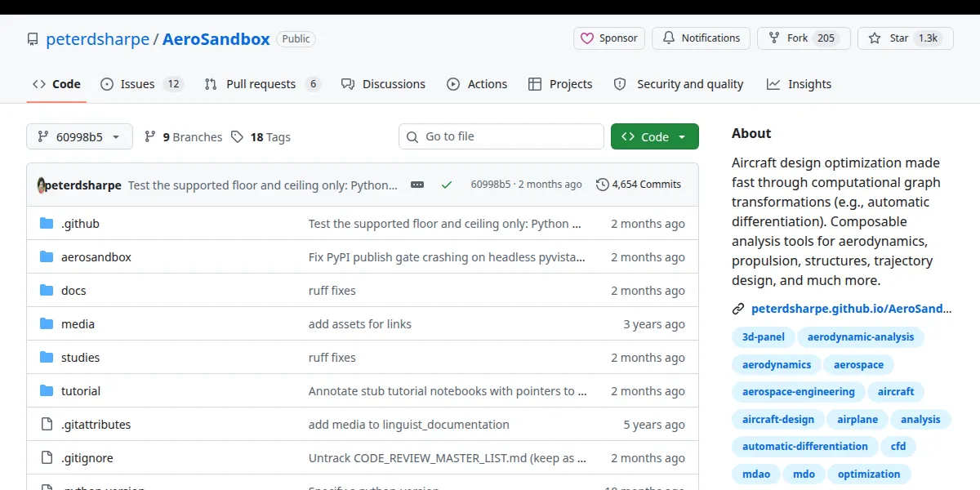
Task: Click the file icon for .gitattributes
Action: pyautogui.click(x=47, y=425)
